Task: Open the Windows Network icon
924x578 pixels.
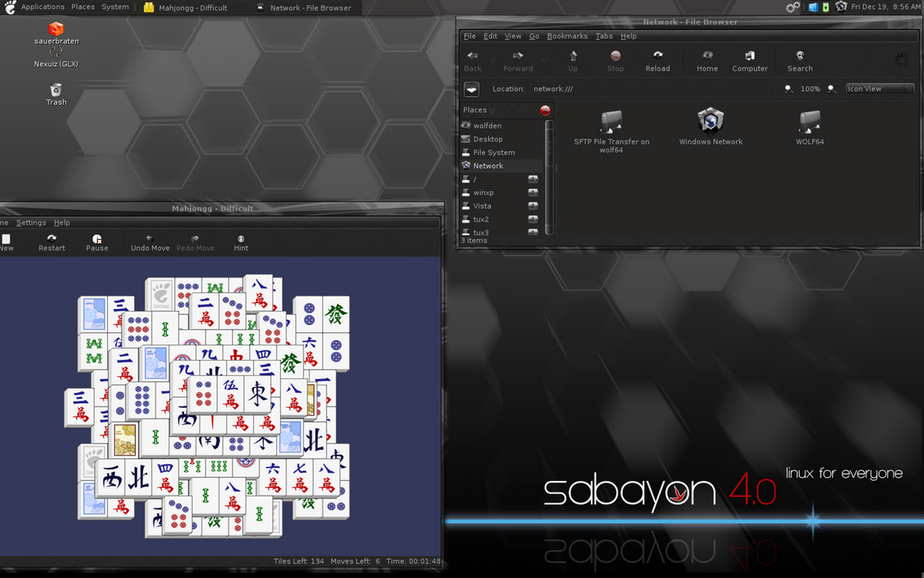Action: (711, 127)
